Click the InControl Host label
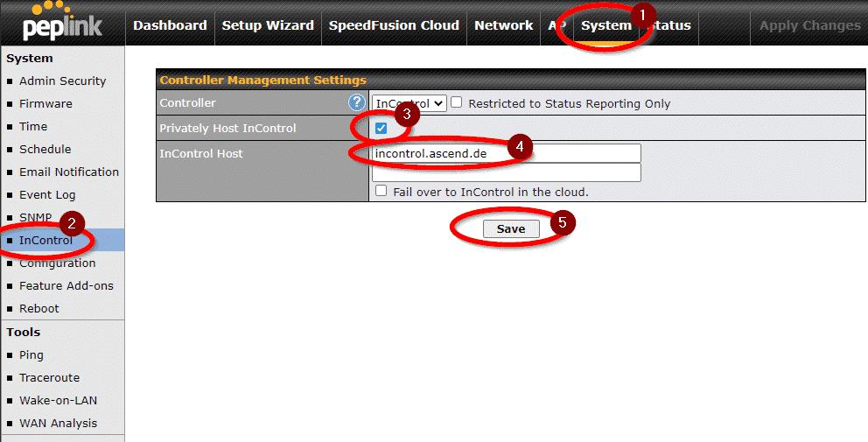The height and width of the screenshot is (442, 868). pyautogui.click(x=201, y=153)
